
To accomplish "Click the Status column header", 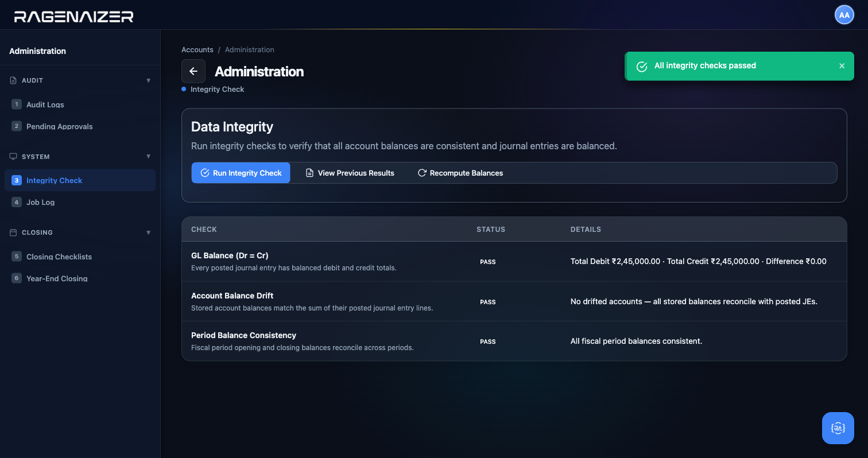I will click(x=491, y=230).
